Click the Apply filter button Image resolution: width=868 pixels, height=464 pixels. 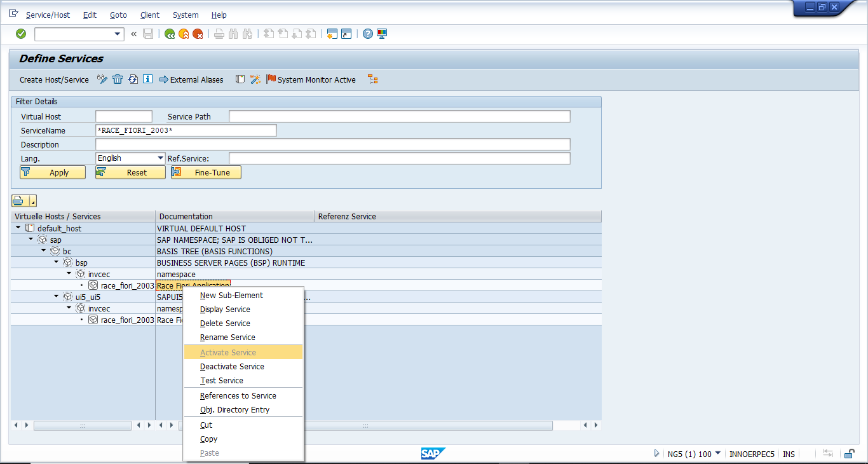(53, 172)
